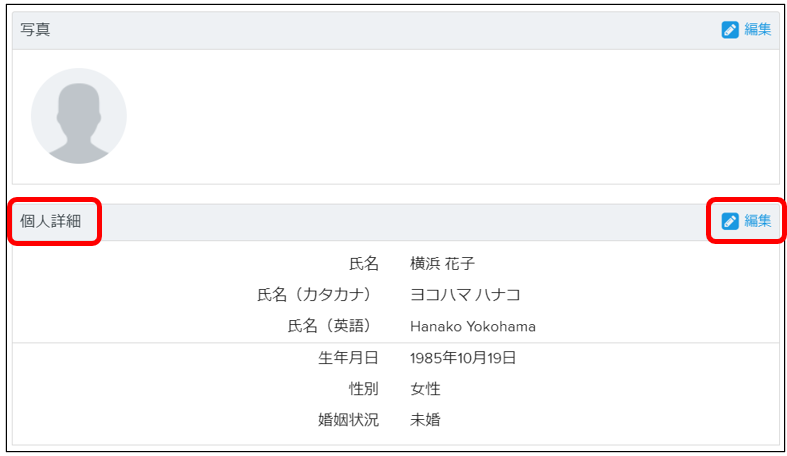Click the gender value 女性
Viewport: 787px width, 456px height.
pos(425,389)
